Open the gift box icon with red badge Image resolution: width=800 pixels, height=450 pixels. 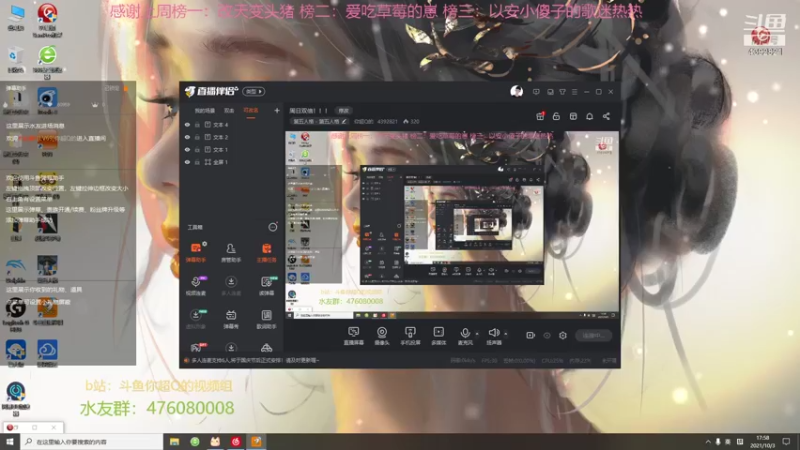point(540,116)
